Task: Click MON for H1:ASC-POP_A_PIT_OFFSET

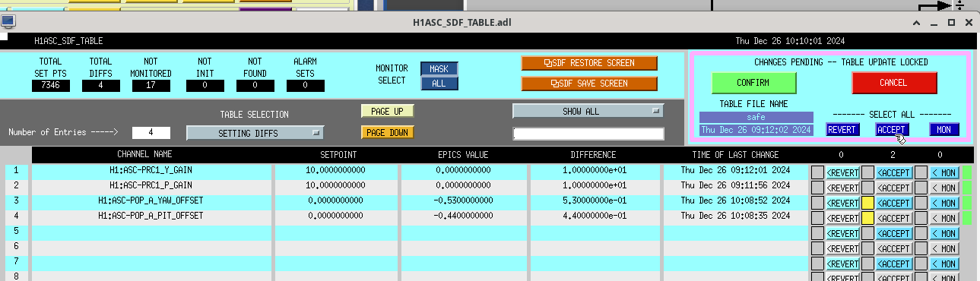Action: [944, 218]
